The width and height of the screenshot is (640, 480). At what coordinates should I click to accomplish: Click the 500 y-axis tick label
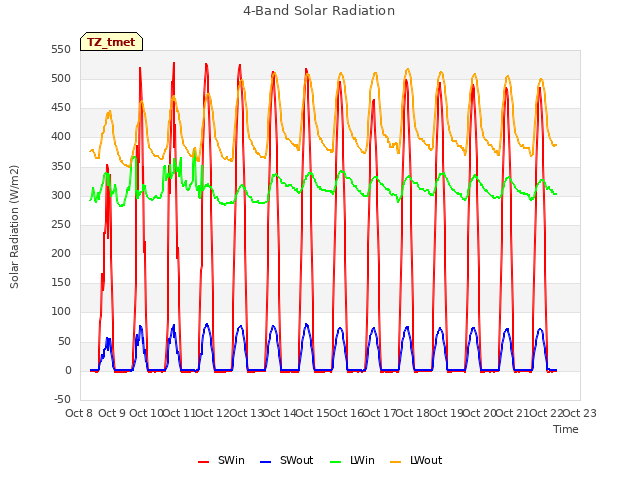coord(61,79)
